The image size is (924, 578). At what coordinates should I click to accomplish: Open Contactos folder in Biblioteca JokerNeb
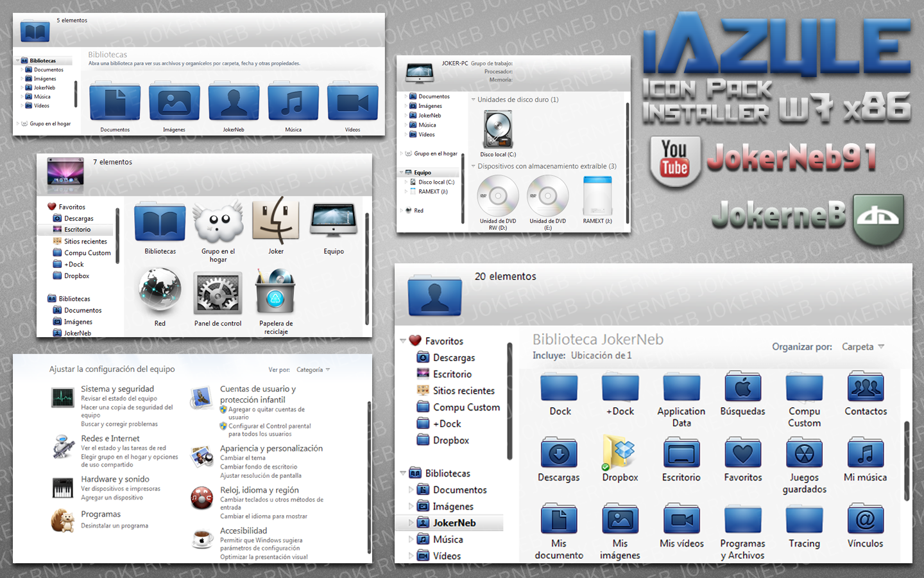click(866, 387)
